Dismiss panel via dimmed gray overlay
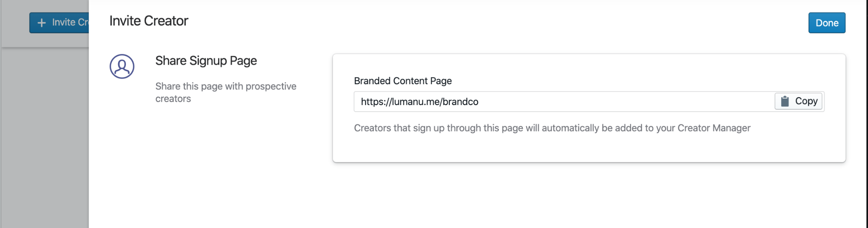The width and height of the screenshot is (868, 228). (43, 139)
